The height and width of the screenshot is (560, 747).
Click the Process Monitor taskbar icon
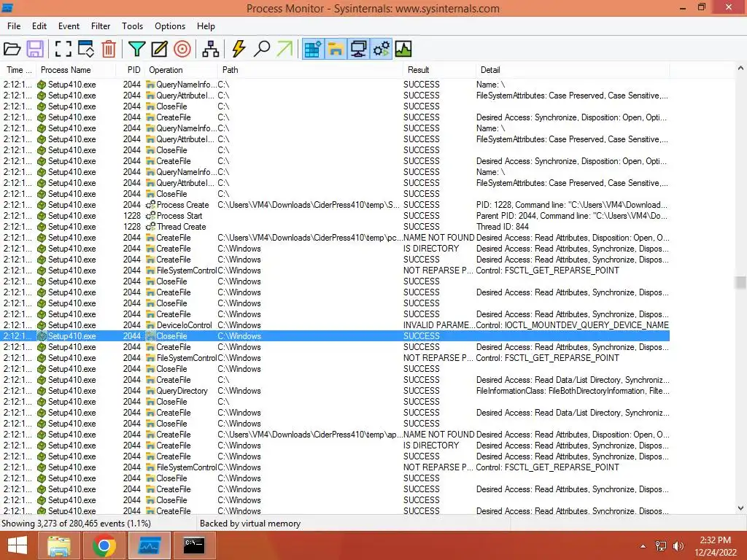coord(149,545)
